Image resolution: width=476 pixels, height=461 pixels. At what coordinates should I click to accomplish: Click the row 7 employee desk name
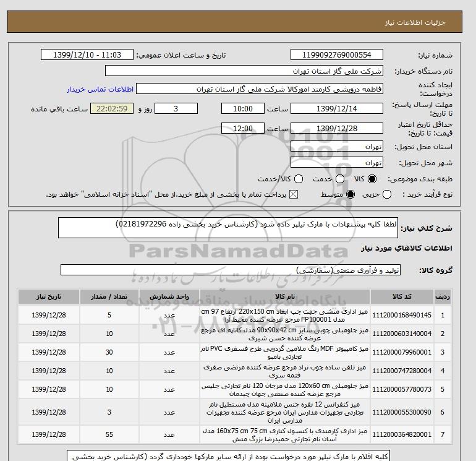click(x=285, y=435)
